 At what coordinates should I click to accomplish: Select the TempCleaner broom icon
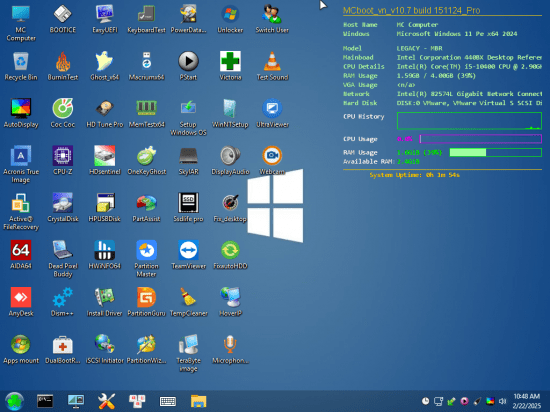[x=188, y=302]
